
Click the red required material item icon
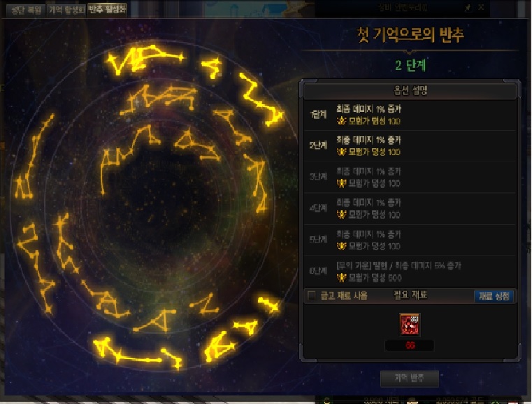point(410,325)
